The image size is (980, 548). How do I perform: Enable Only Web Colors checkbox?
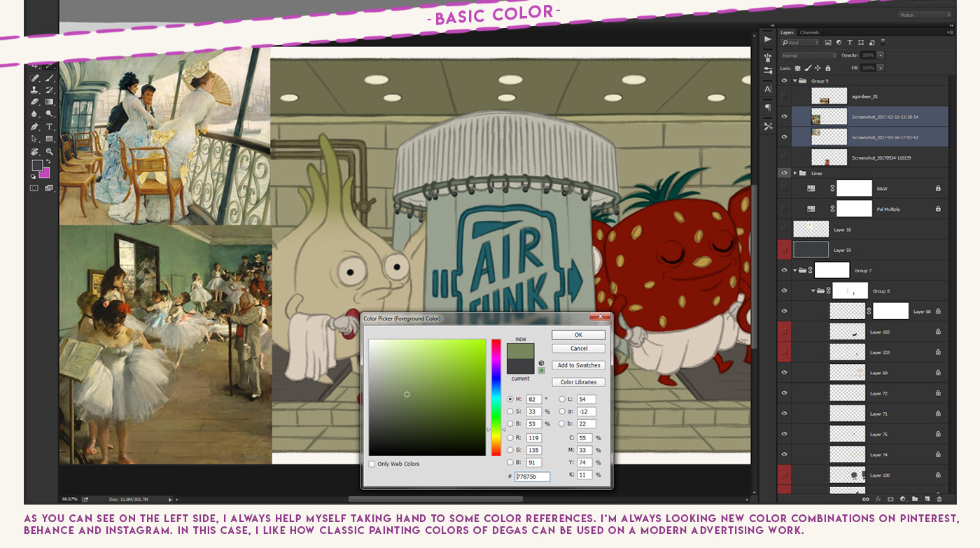click(372, 464)
